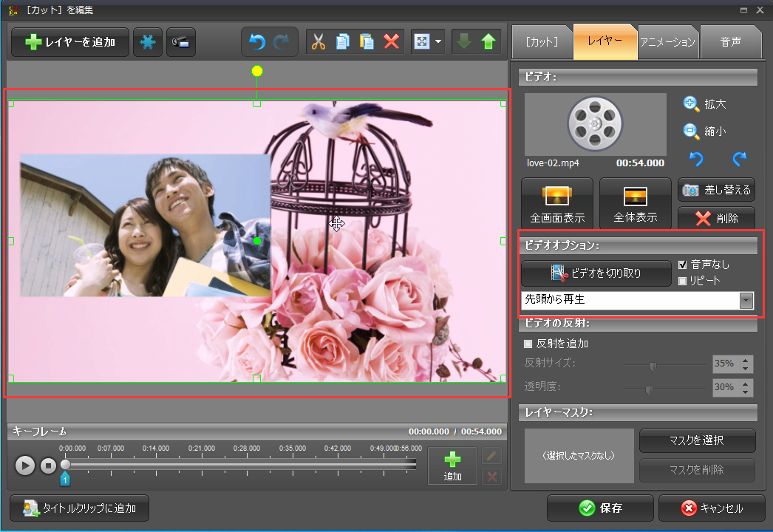Click the 拡大 zoom-in magnifier icon
This screenshot has height=532, width=773.
(x=691, y=103)
